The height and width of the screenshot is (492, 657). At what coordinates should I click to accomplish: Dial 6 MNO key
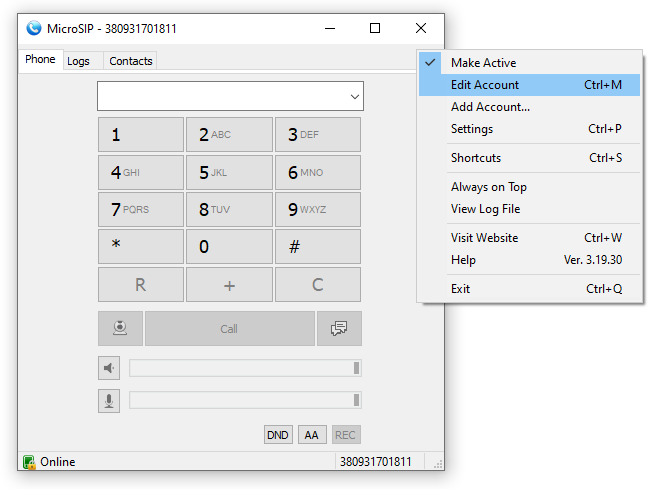tap(318, 172)
